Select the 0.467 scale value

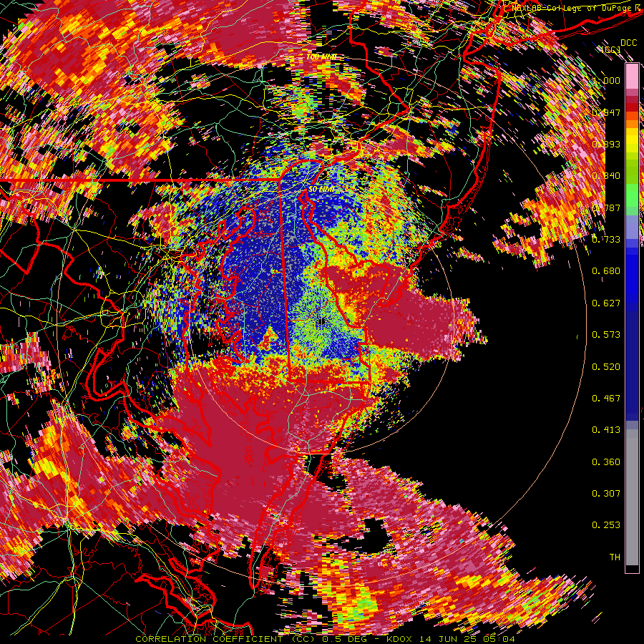(x=606, y=399)
